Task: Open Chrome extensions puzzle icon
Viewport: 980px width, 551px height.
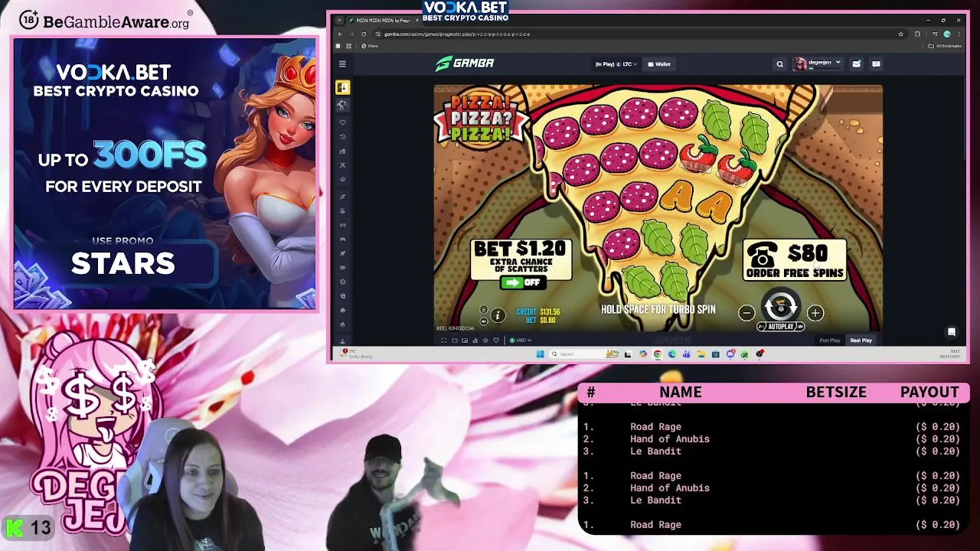Action: (x=917, y=34)
